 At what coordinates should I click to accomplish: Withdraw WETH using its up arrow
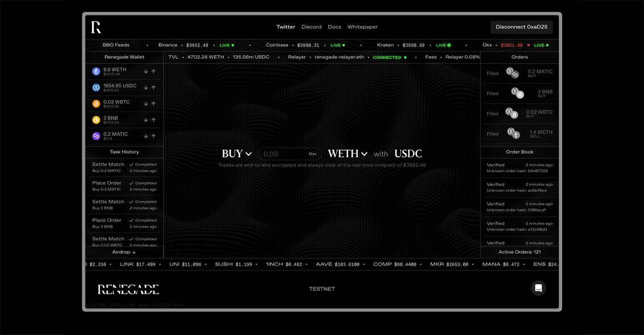153,72
